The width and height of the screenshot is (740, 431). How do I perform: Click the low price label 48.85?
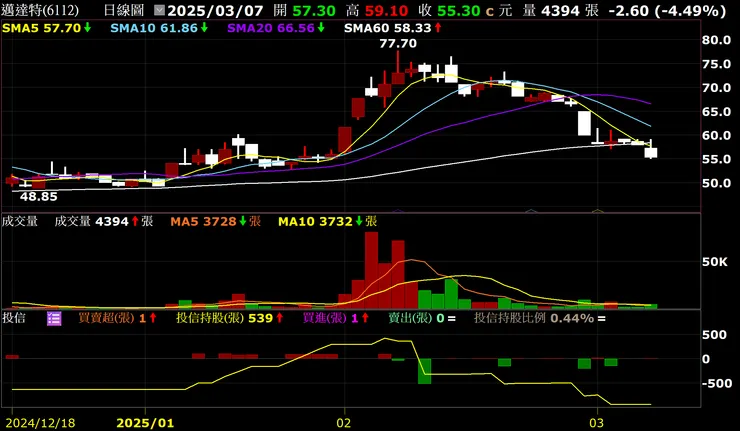38,196
